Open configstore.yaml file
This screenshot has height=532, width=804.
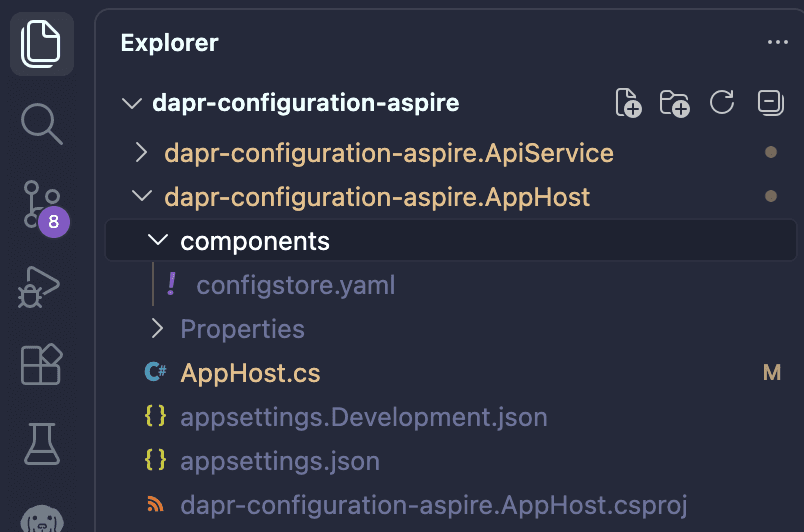click(x=295, y=285)
